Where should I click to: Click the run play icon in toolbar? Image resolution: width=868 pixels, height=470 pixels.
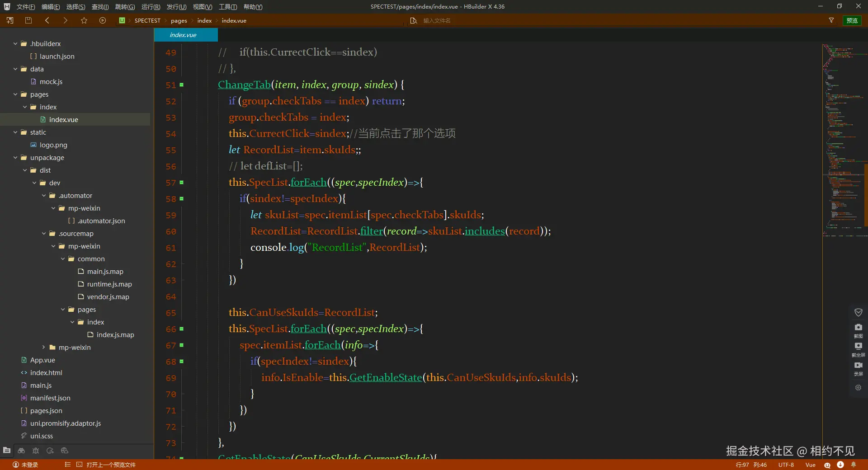pos(103,20)
